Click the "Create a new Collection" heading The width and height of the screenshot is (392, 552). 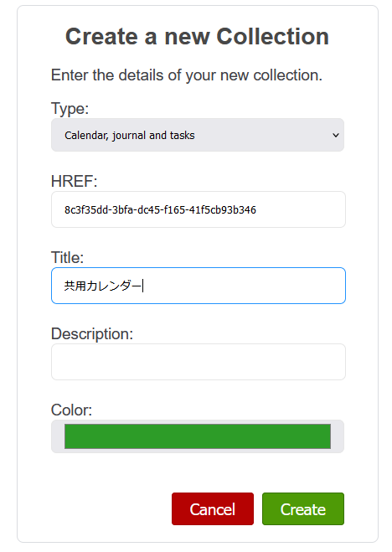click(x=197, y=36)
